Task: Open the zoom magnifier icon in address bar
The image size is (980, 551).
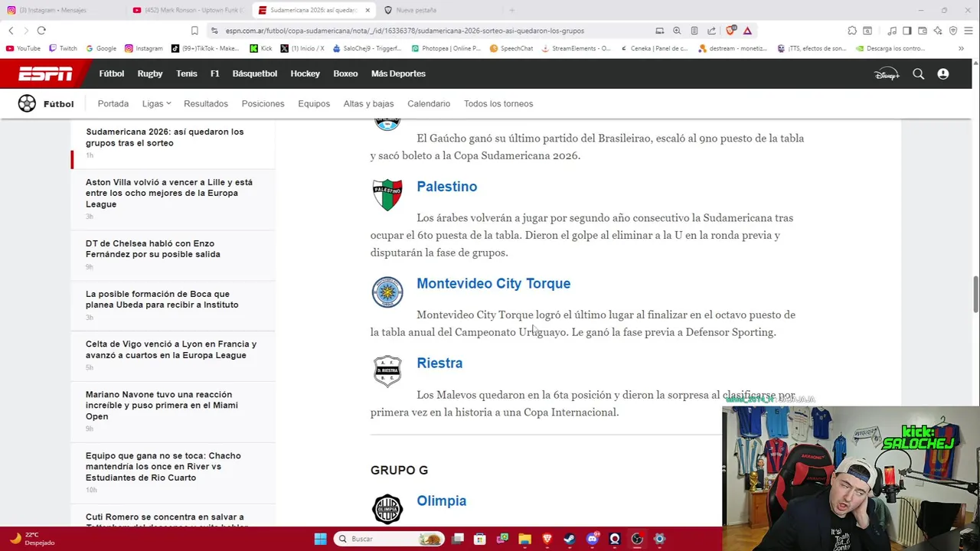Action: pos(677,31)
